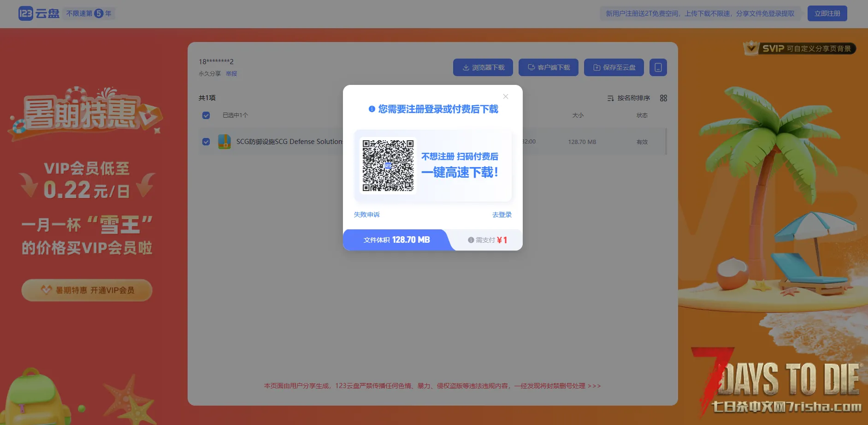Click the SVIP custom background badge

800,48
